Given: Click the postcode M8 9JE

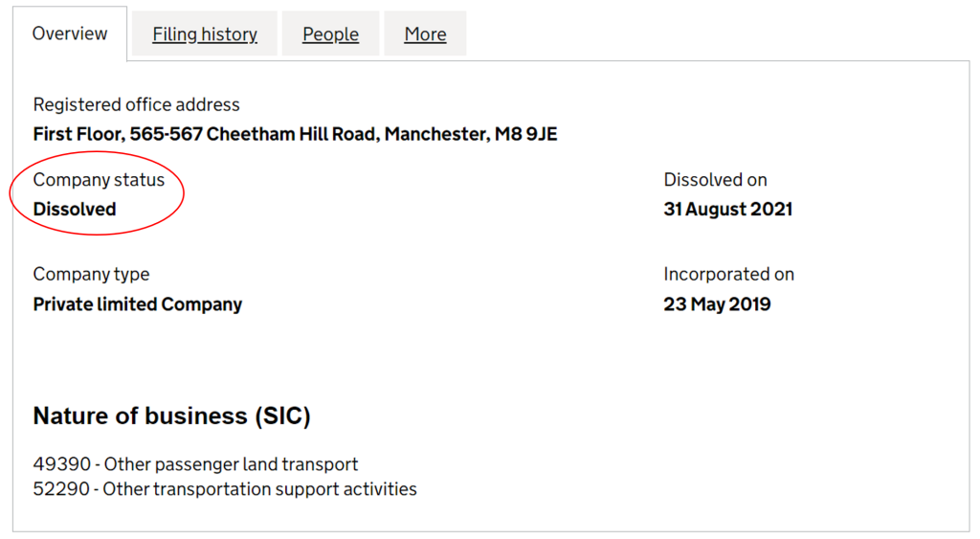Looking at the screenshot, I should tap(525, 134).
